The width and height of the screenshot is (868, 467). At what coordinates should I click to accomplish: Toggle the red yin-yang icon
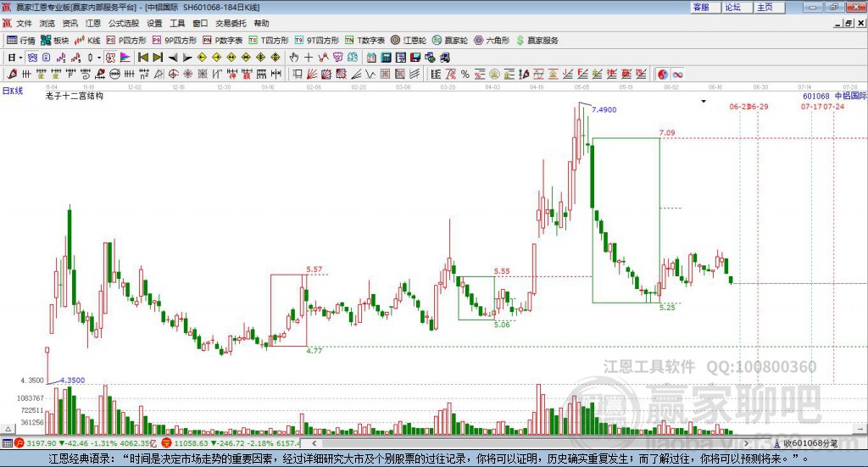tap(663, 74)
